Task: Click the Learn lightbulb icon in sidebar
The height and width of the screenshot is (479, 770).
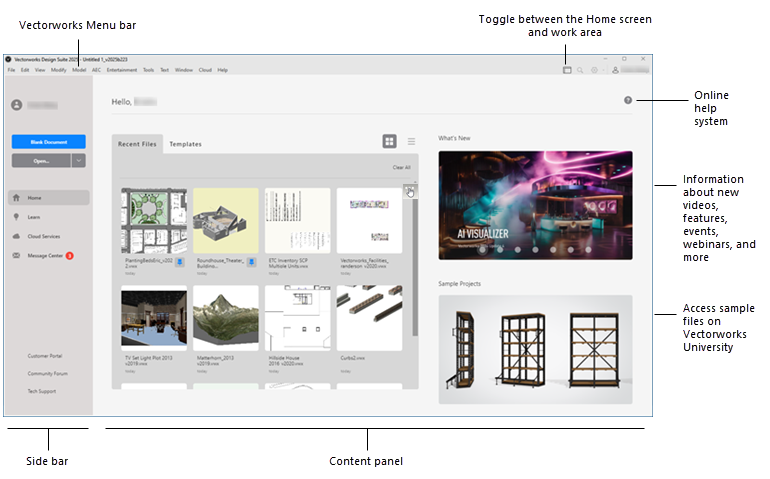Action: [17, 217]
